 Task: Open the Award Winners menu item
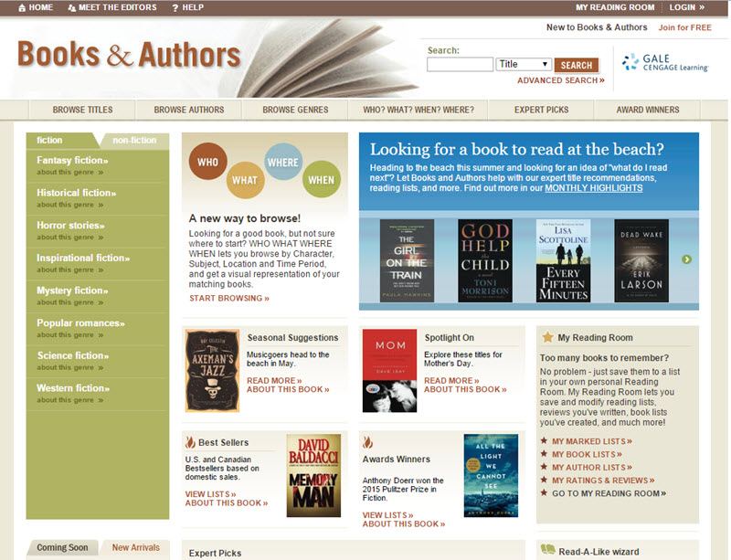(648, 110)
